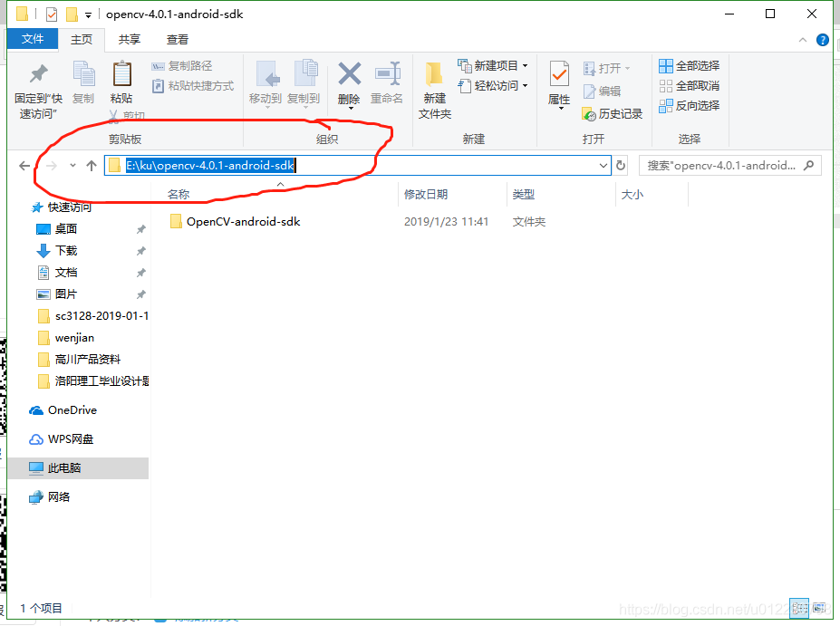This screenshot has width=840, height=626.
Task: Open the New item (新建项目) dropdown
Action: coord(493,66)
